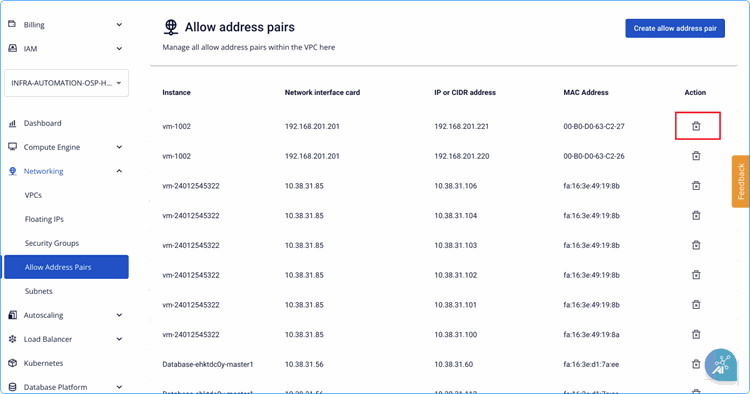The image size is (750, 394).
Task: Click Create allow address pair button
Action: tap(675, 28)
